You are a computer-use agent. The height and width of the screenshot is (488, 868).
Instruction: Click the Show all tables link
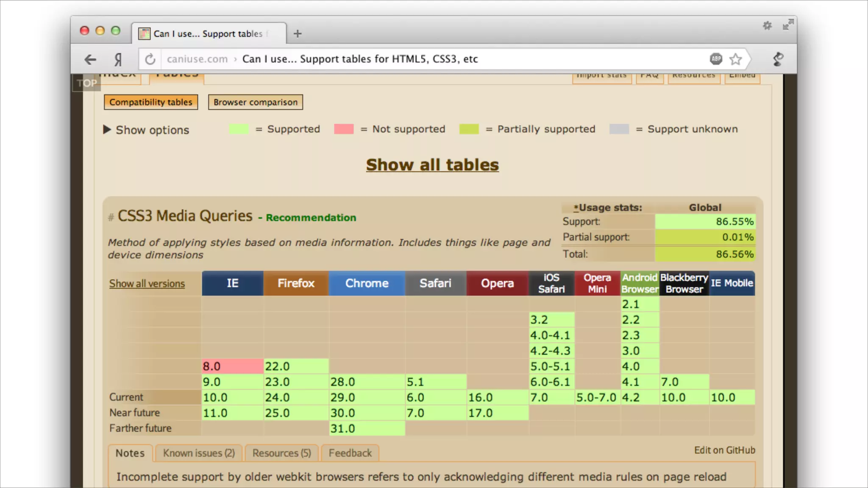coord(432,165)
